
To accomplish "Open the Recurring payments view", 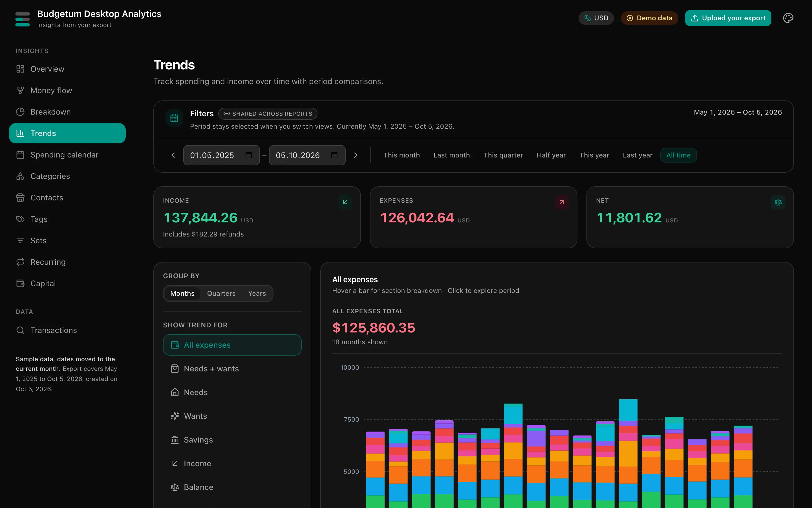I will click(67, 262).
